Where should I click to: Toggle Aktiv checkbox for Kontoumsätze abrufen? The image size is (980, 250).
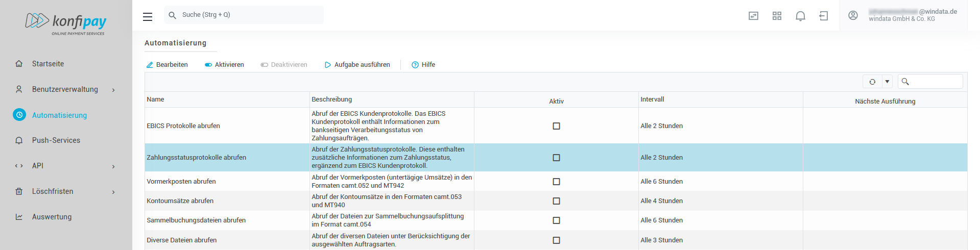click(x=556, y=201)
